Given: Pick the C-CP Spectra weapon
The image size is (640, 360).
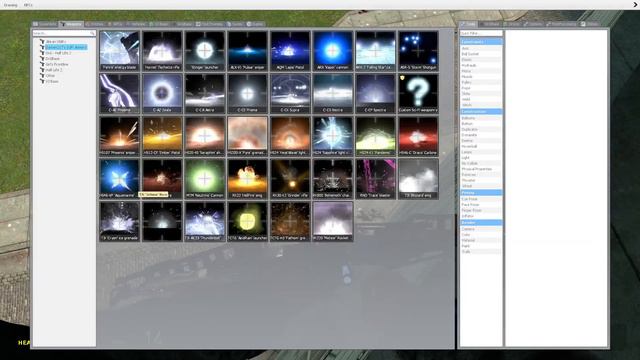Looking at the screenshot, I should [376, 93].
